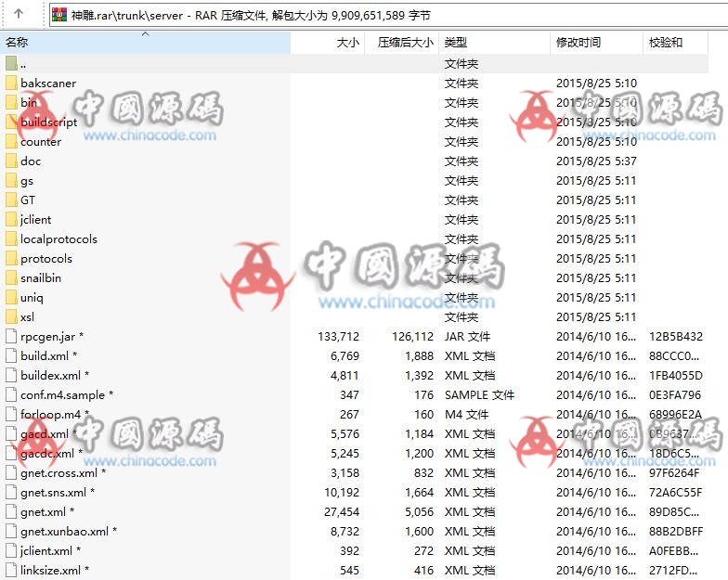Viewport: 728px width, 580px height.
Task: Select the gnet.xml file icon
Action: tap(11, 512)
